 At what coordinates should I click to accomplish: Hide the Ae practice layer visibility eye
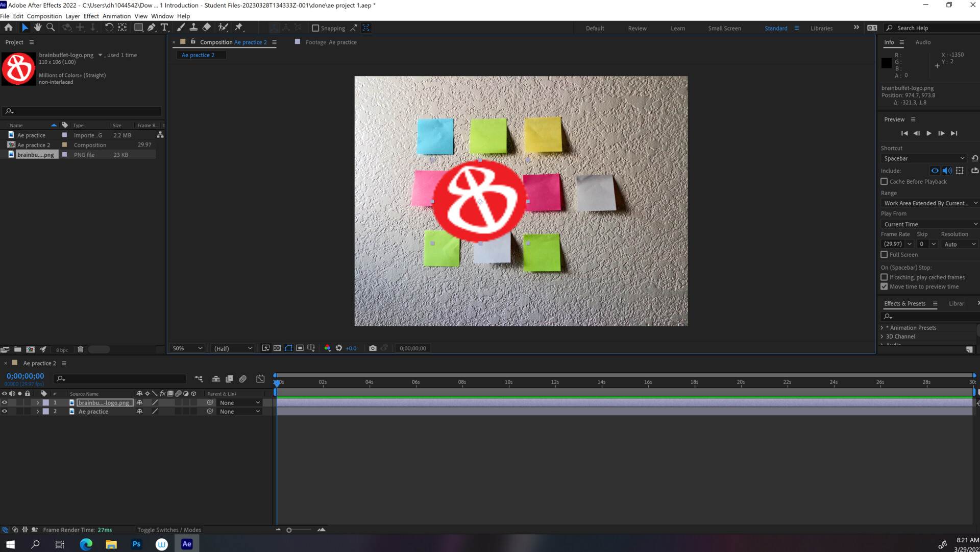5,412
